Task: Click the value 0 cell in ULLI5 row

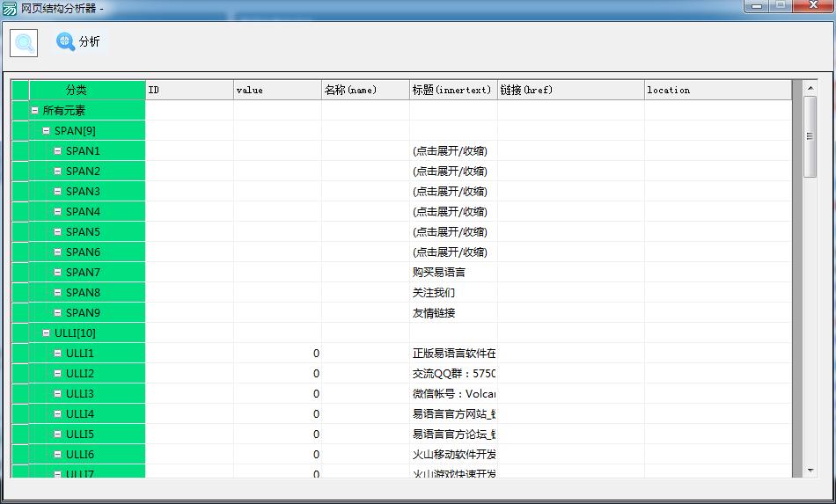Action: [x=277, y=435]
